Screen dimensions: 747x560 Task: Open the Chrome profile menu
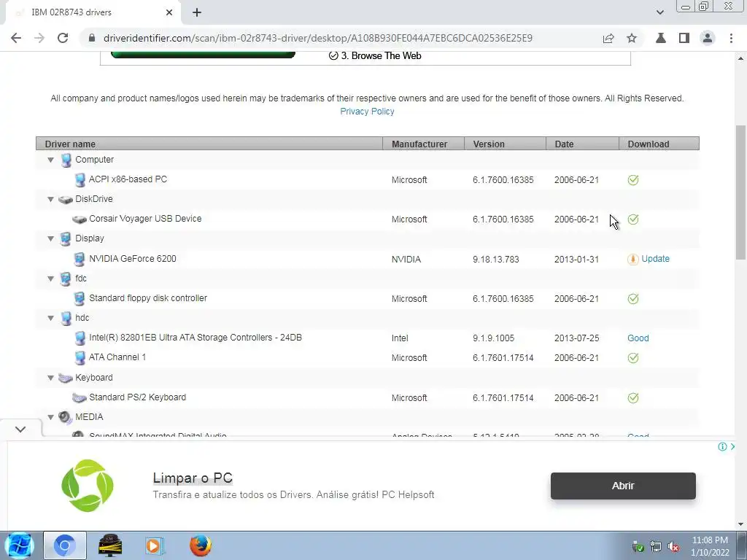(x=708, y=38)
